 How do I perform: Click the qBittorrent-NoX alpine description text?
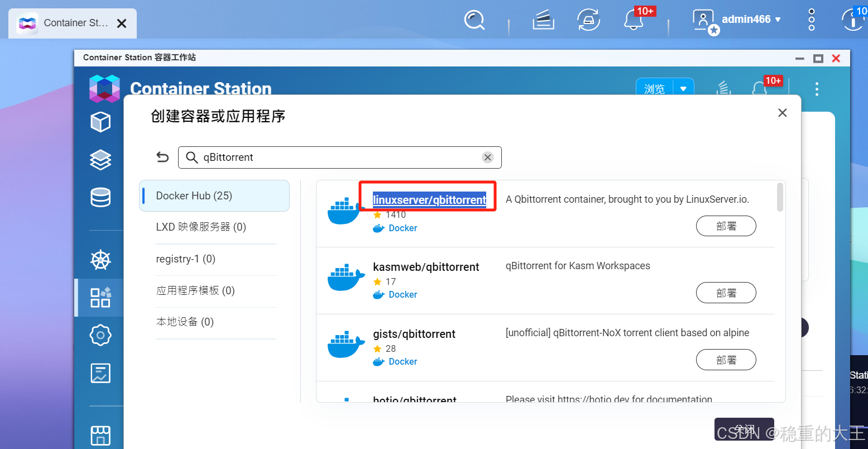pyautogui.click(x=627, y=333)
